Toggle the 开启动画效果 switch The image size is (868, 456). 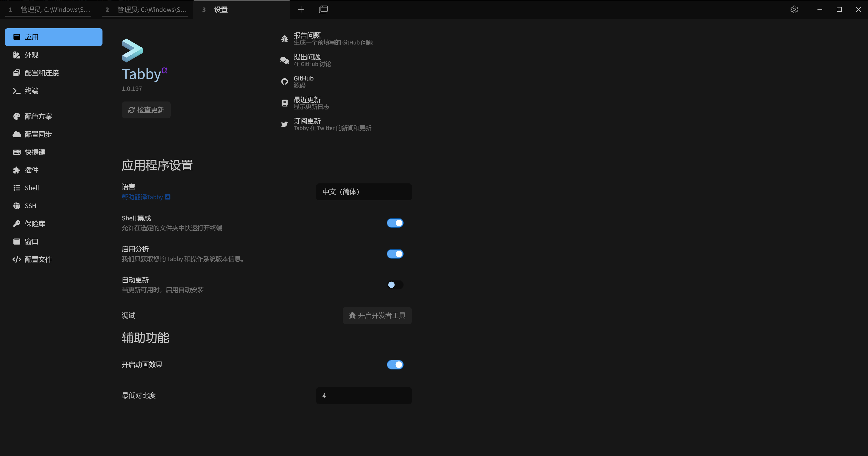pyautogui.click(x=395, y=365)
